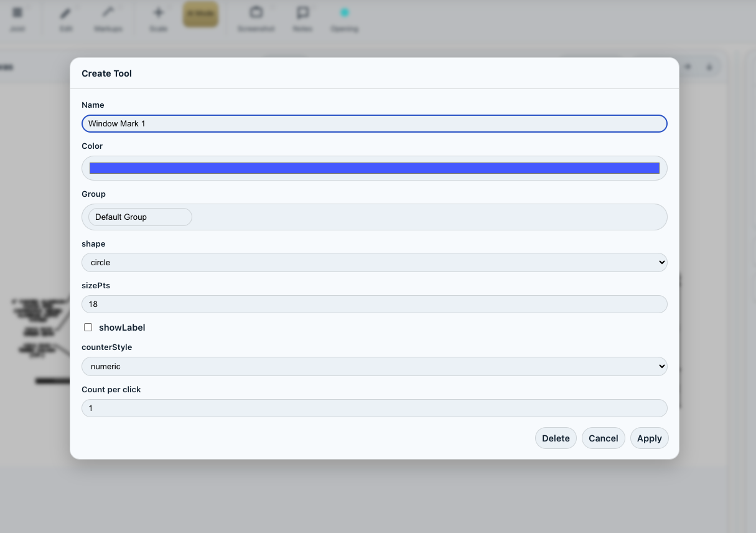The height and width of the screenshot is (533, 756).
Task: Take a capture with Screenshot icon
Action: [256, 13]
